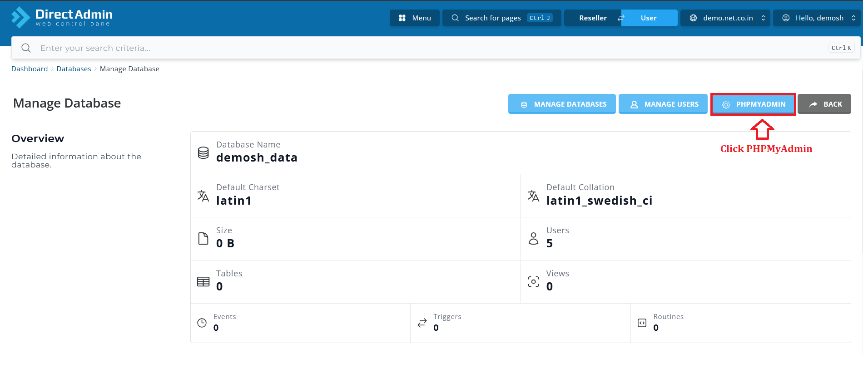Viewport: 868px width, 383px height.
Task: Click the gear icon on PHPMYADMIN
Action: click(x=726, y=105)
